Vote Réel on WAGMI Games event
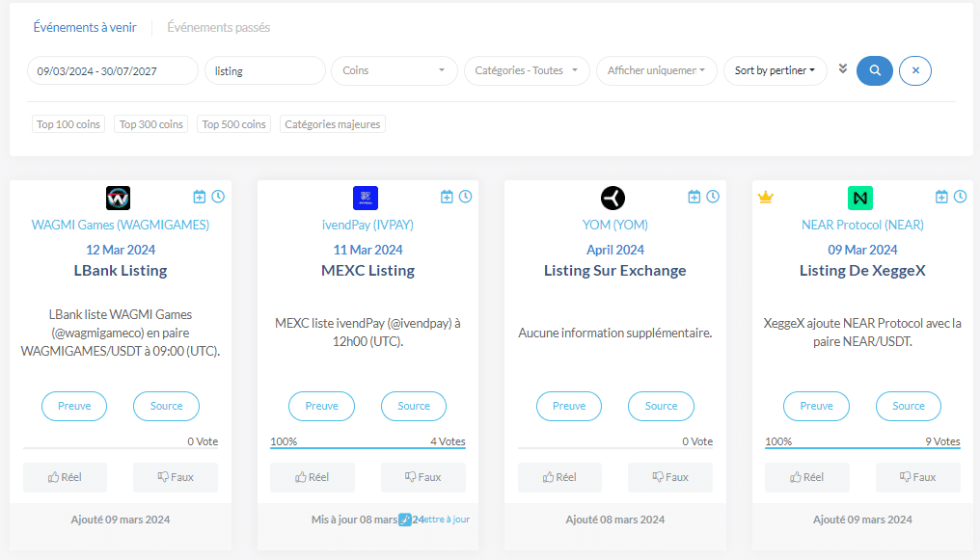 coord(65,477)
